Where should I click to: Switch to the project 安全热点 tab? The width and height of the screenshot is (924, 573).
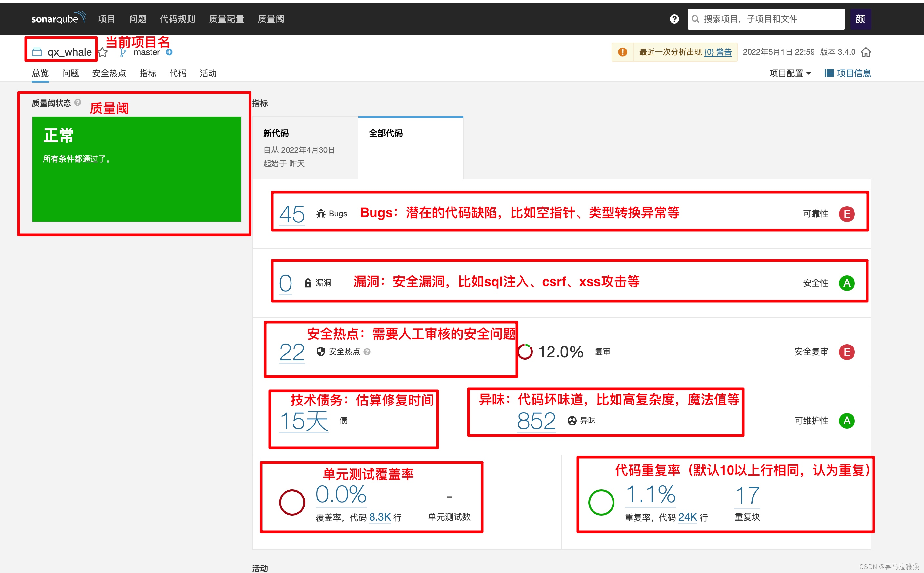[x=109, y=73]
